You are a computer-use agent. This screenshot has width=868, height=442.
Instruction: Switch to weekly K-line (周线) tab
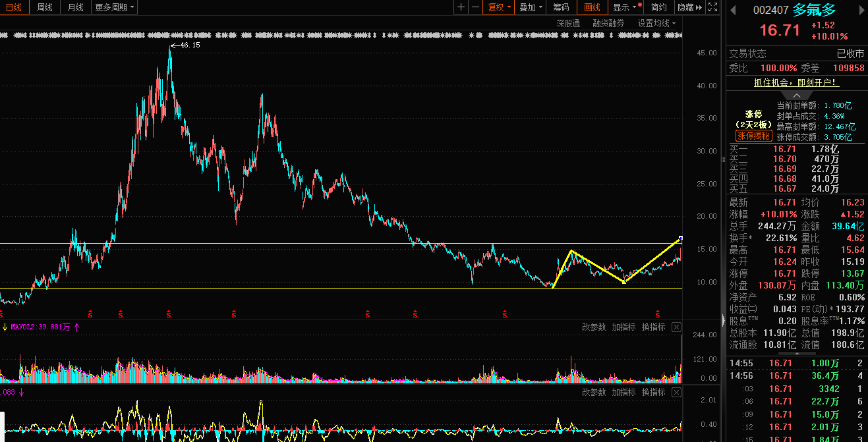pos(44,7)
